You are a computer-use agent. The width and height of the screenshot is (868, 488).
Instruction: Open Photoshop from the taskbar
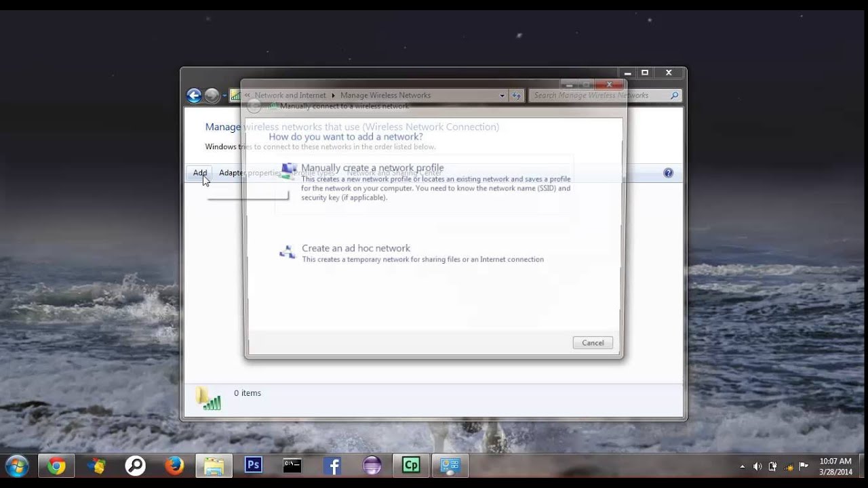(254, 466)
